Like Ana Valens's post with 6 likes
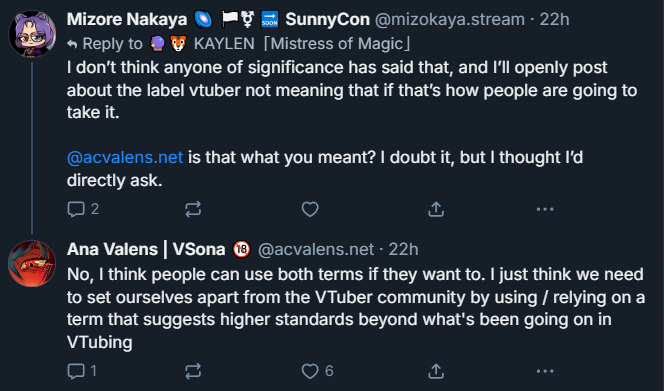 coord(318,371)
